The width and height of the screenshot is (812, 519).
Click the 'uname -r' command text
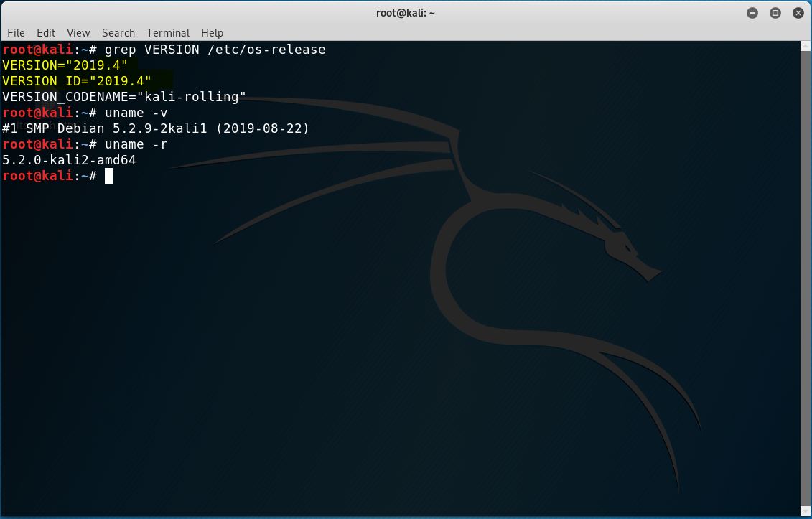136,144
